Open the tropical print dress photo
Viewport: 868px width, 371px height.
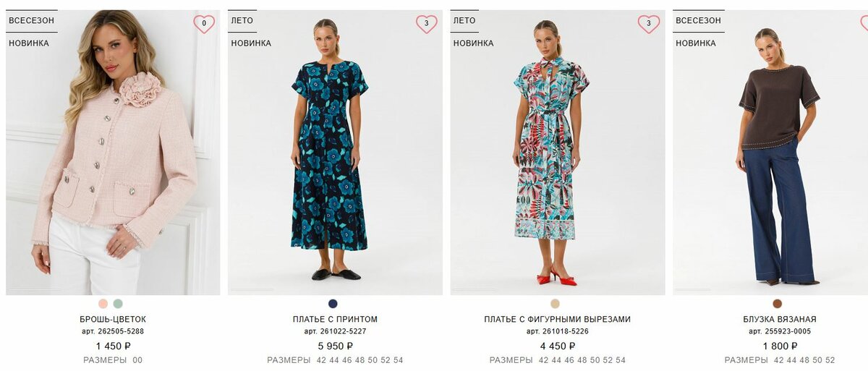click(558, 153)
